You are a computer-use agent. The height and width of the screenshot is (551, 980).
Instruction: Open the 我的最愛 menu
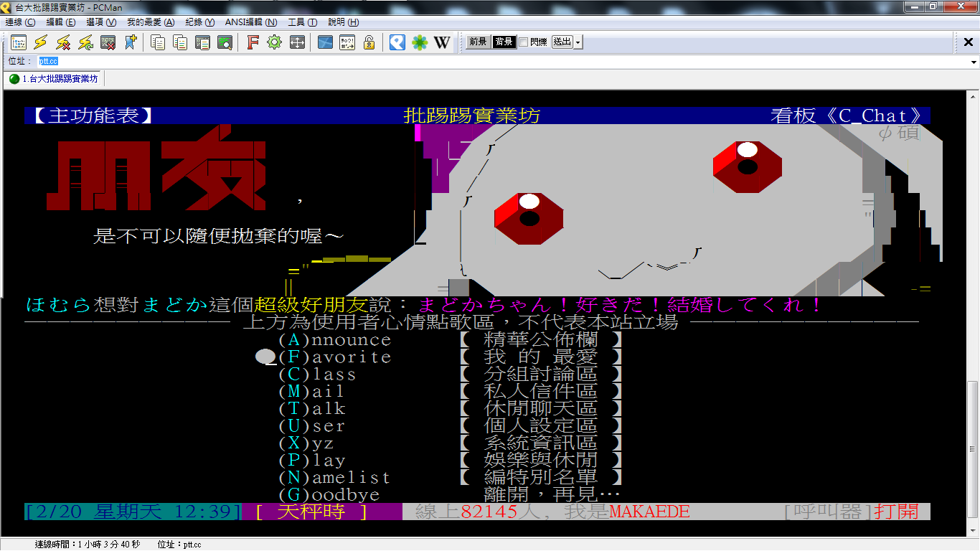[151, 22]
